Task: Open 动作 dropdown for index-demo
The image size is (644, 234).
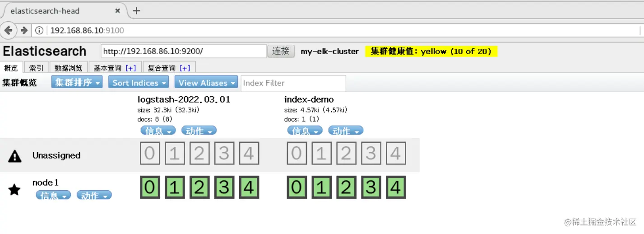Action: pos(346,131)
